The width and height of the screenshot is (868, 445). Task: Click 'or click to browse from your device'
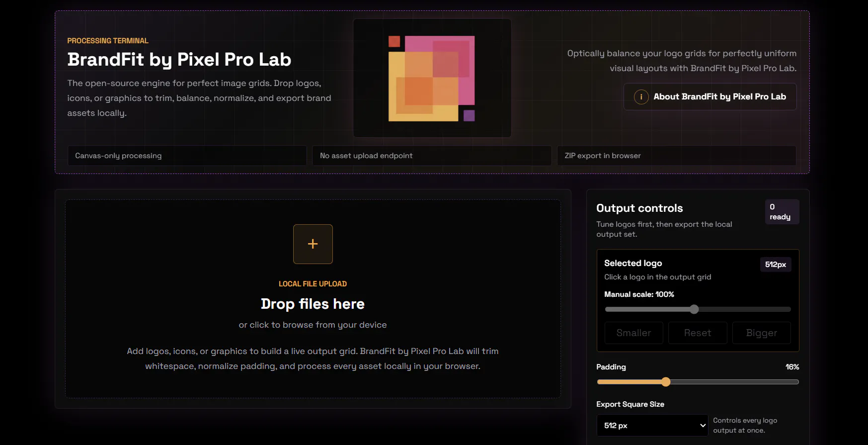point(313,325)
